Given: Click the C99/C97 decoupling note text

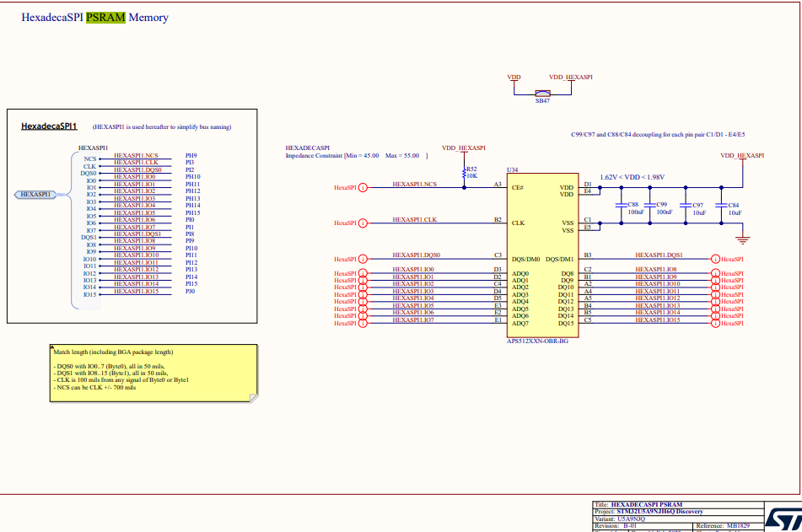Looking at the screenshot, I should coord(658,135).
